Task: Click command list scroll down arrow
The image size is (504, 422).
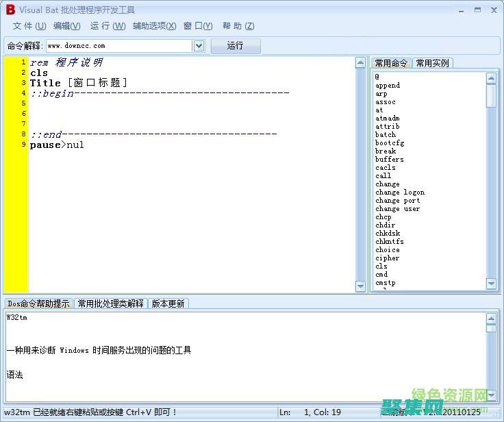Action: tap(491, 284)
